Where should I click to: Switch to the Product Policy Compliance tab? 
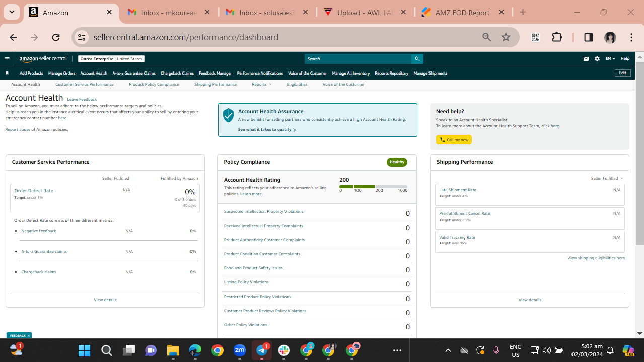click(154, 84)
